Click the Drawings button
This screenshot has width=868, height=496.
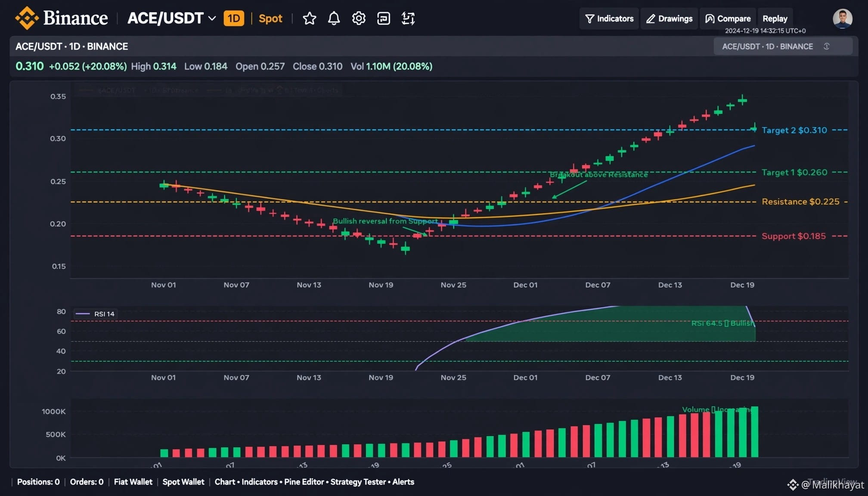[669, 19]
